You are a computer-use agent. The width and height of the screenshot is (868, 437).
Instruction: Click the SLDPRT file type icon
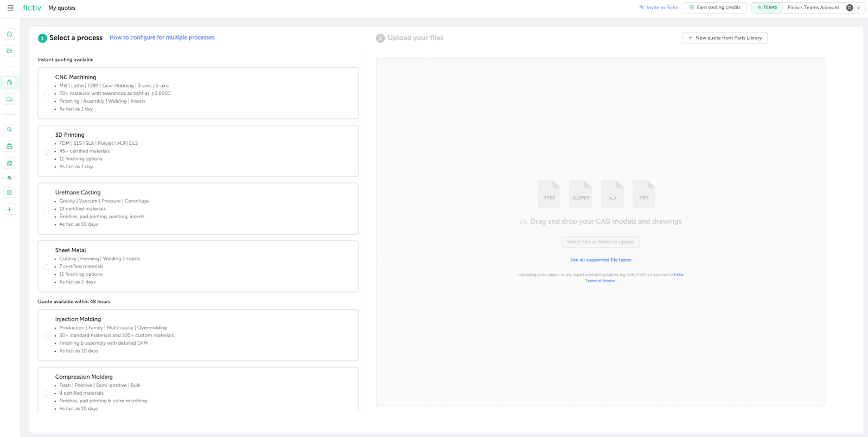tap(580, 194)
